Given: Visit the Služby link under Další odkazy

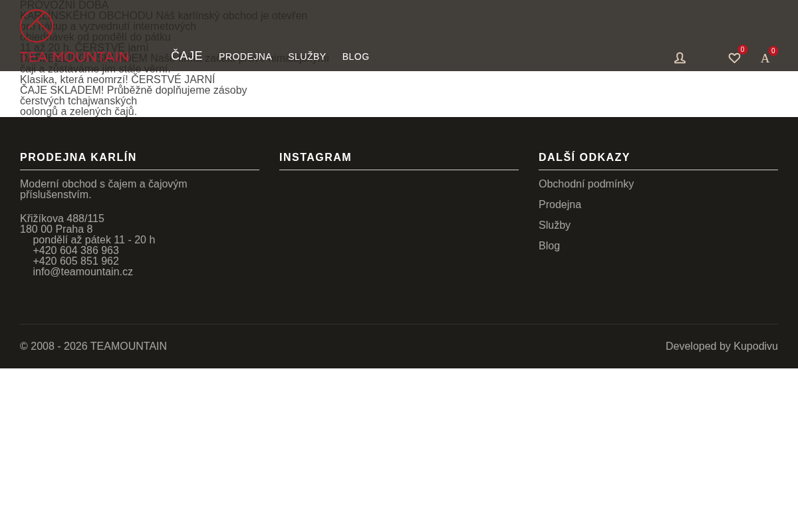Looking at the screenshot, I should tap(555, 225).
